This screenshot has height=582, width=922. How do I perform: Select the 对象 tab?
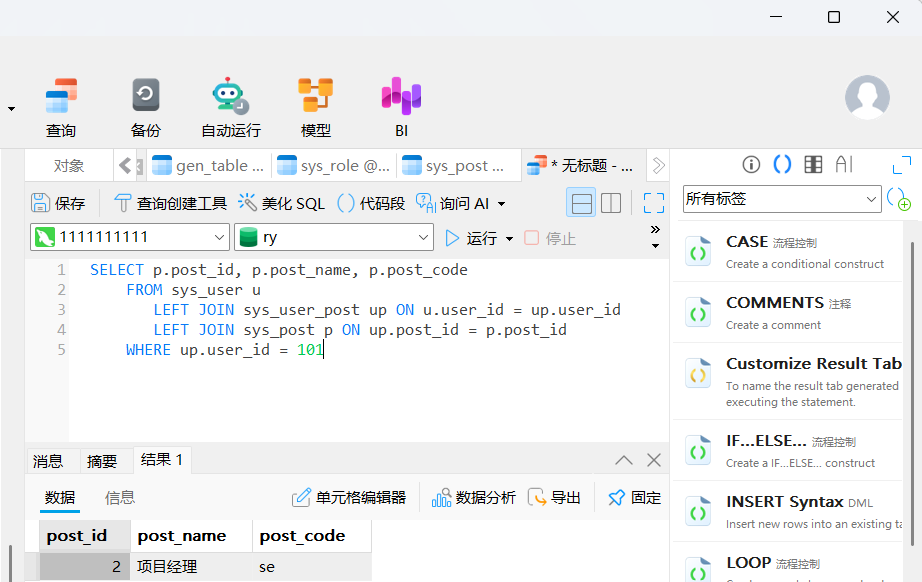[x=69, y=166]
